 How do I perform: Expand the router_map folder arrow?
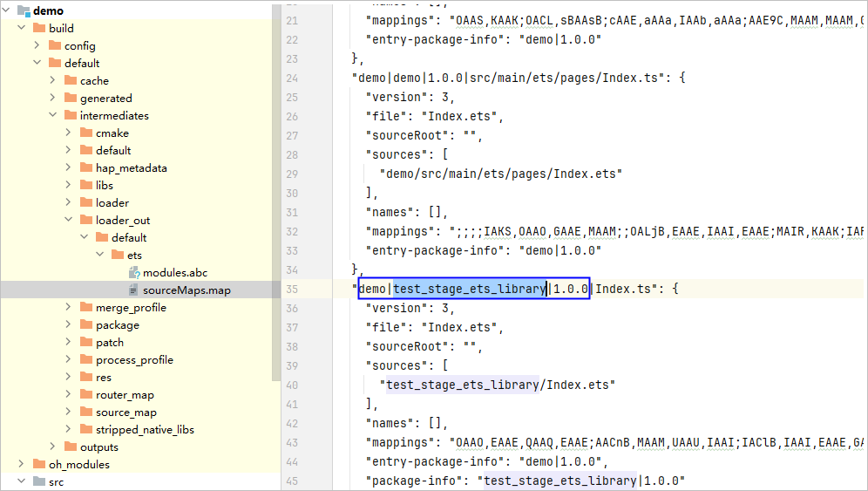pyautogui.click(x=68, y=395)
